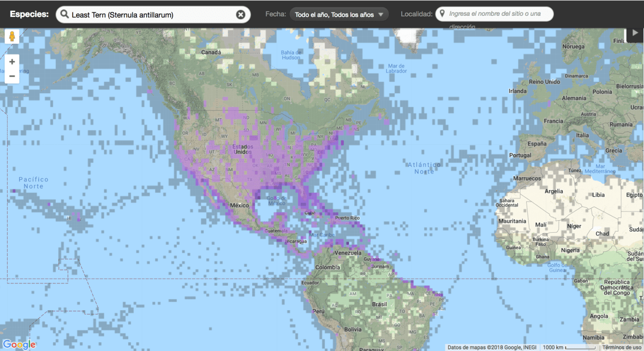
Task: Click the Nigeria label on the map
Action: coord(570,251)
